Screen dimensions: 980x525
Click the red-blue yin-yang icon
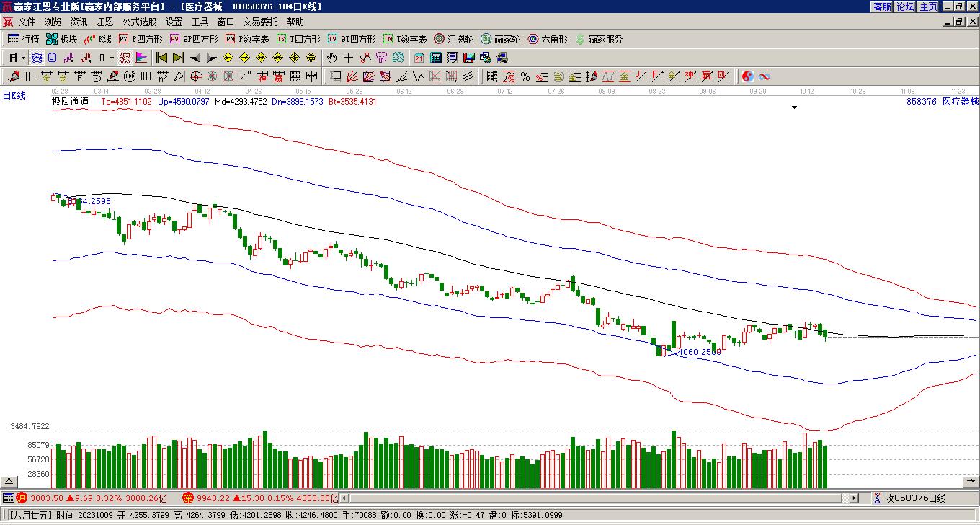748,76
